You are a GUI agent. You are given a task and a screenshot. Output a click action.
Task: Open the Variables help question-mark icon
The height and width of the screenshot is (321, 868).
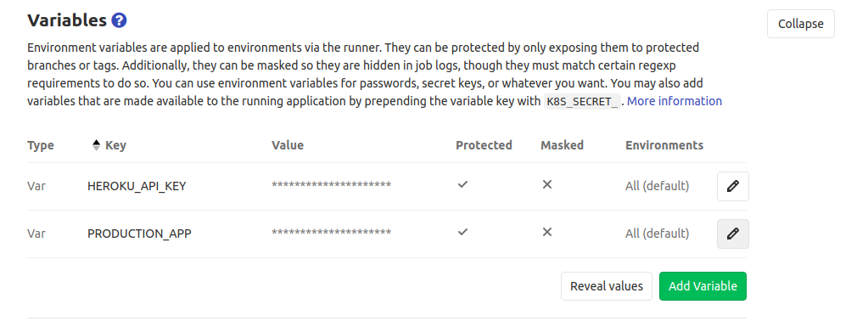(119, 20)
